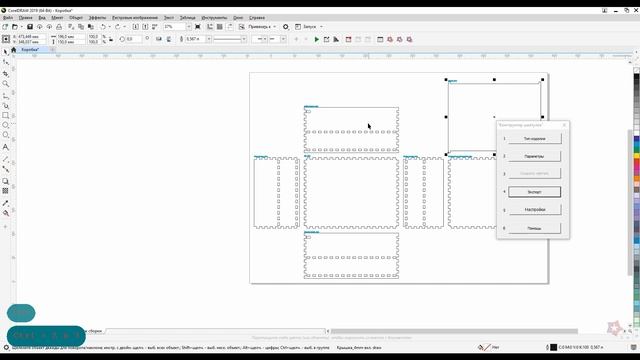Click the Redo arrow icon
This screenshot has width=640, height=360.
[118, 27]
